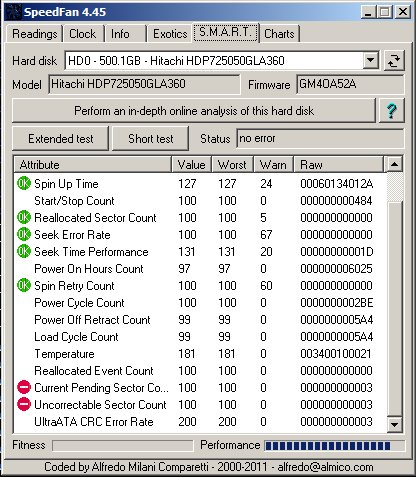Click raw value 00060134012A
Screen dimensions: 416x477
pos(337,184)
